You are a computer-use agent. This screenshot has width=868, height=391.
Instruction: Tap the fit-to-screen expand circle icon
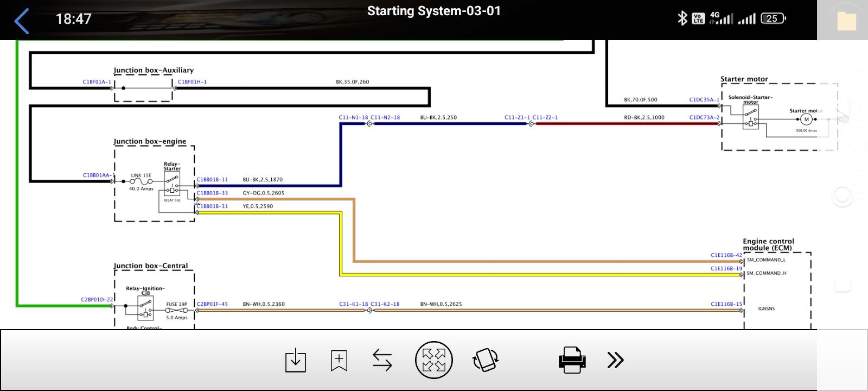pyautogui.click(x=434, y=360)
